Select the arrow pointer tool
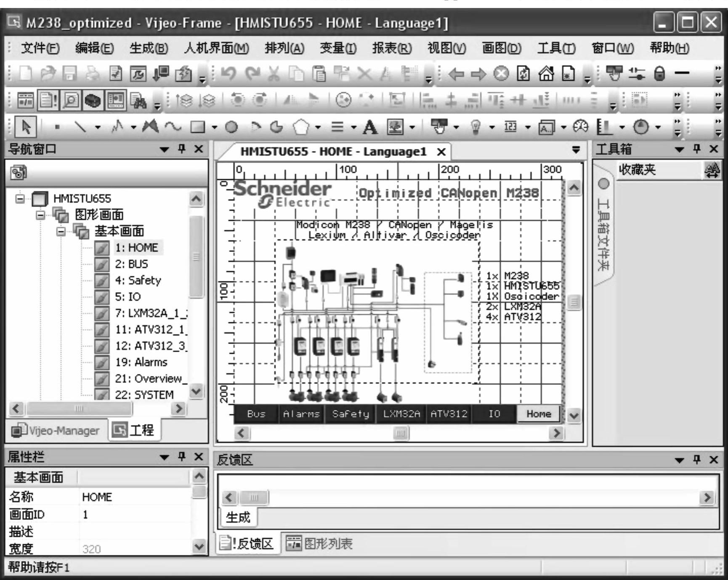This screenshot has width=728, height=580. (26, 127)
